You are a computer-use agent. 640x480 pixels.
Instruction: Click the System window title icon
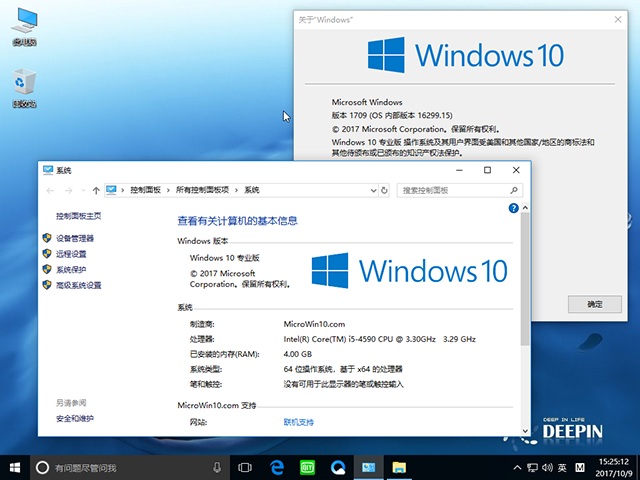point(48,170)
